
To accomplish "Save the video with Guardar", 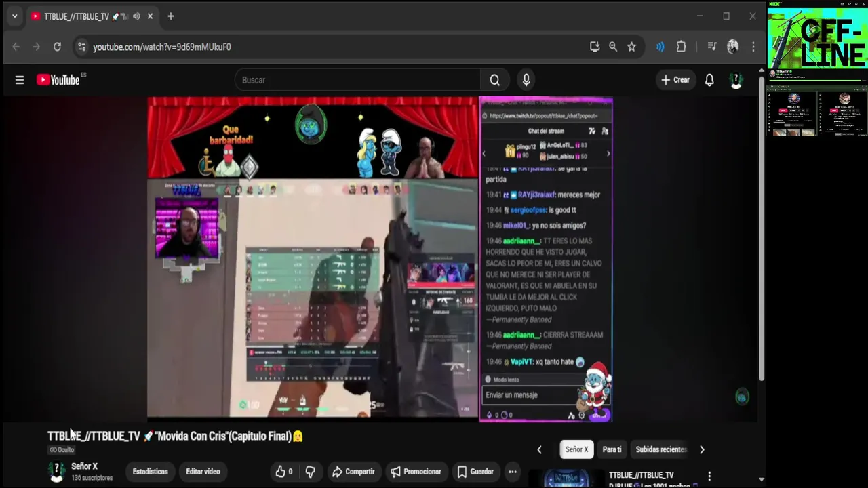I will tap(475, 472).
